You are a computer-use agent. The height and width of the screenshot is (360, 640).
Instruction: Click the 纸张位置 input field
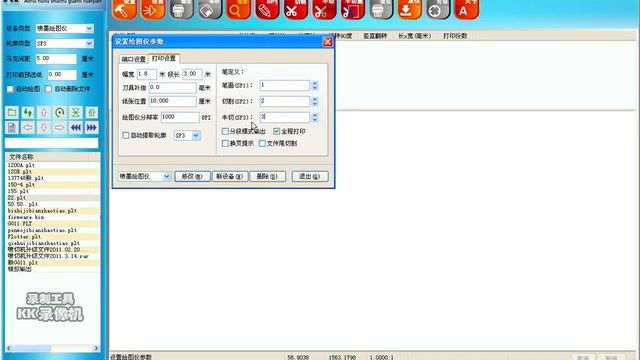[172, 101]
